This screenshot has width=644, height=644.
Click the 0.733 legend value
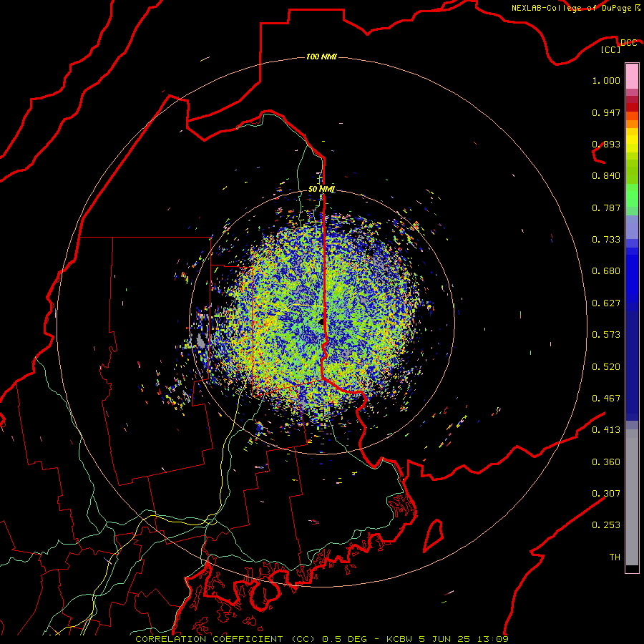[606, 240]
